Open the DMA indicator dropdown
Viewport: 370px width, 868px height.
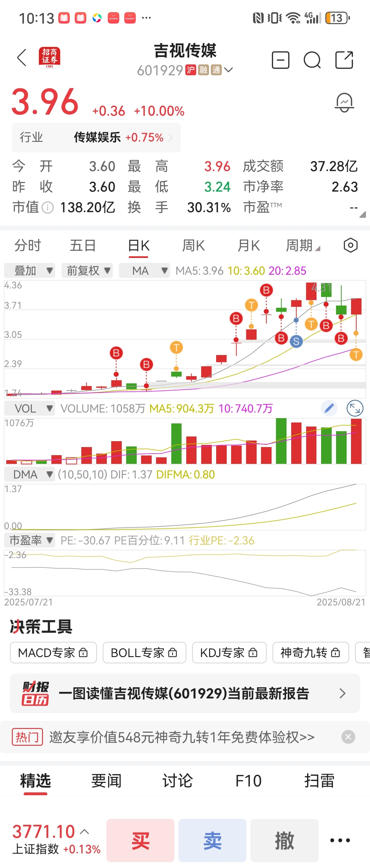point(30,474)
